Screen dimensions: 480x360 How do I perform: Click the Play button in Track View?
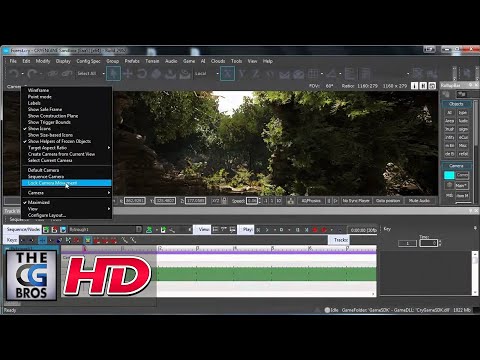tap(246, 229)
